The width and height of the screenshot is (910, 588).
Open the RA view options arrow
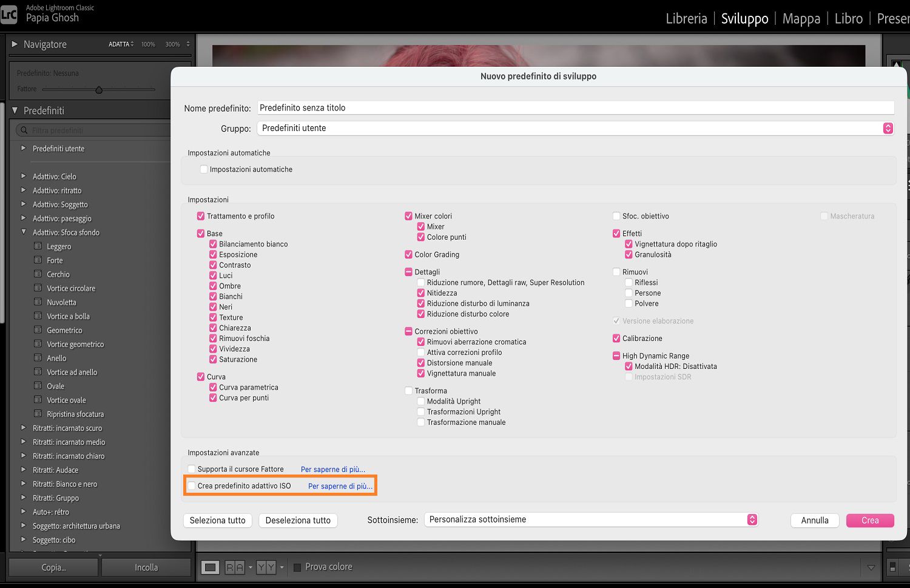pyautogui.click(x=250, y=568)
